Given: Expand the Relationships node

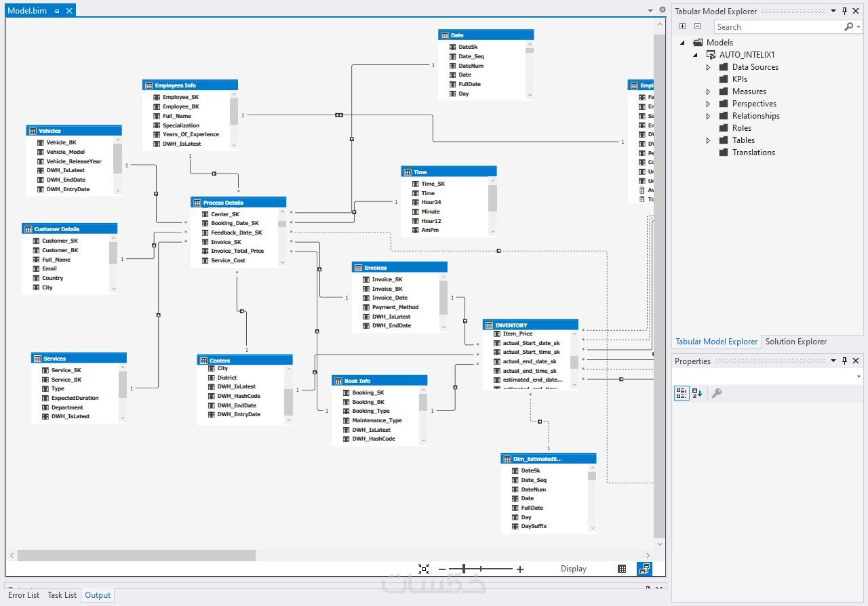Looking at the screenshot, I should [708, 116].
